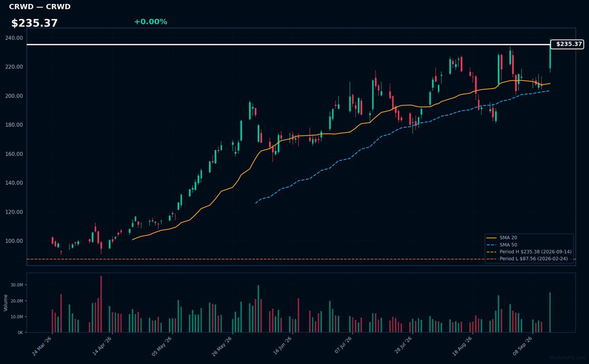
Task: Click the SMA 20 legend entry
Action: (x=508, y=237)
